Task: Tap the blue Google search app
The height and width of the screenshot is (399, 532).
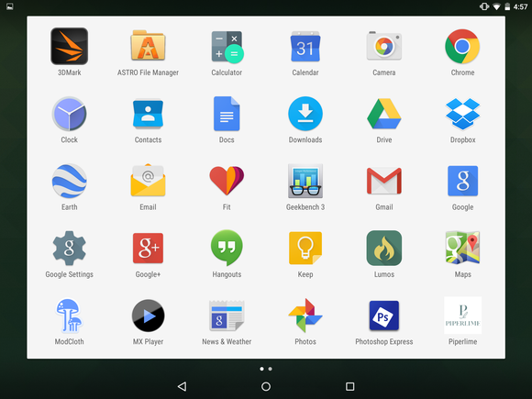Action: coord(462,181)
